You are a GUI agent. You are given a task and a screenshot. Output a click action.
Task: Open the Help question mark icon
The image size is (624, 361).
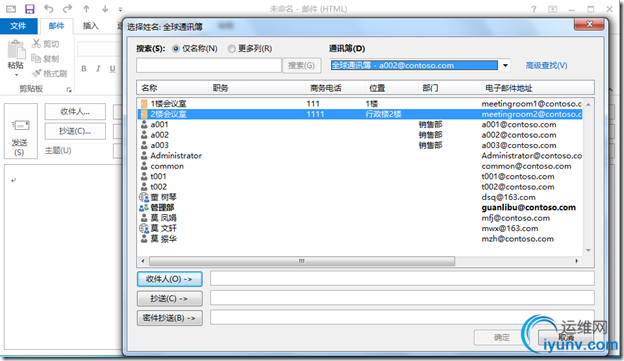click(534, 9)
